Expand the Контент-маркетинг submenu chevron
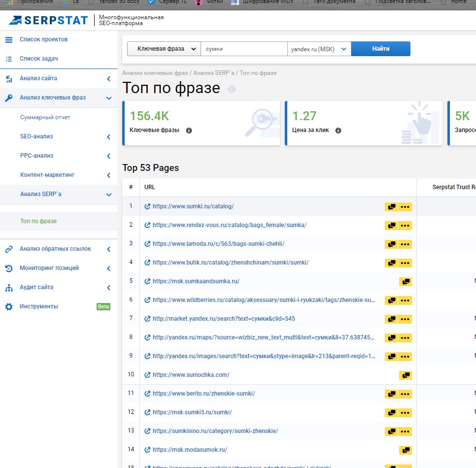 (x=109, y=175)
